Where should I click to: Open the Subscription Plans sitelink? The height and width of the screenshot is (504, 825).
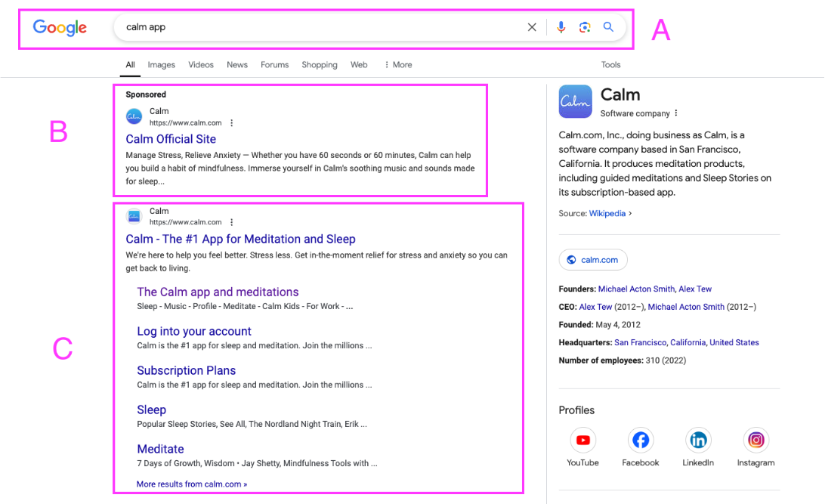[187, 370]
